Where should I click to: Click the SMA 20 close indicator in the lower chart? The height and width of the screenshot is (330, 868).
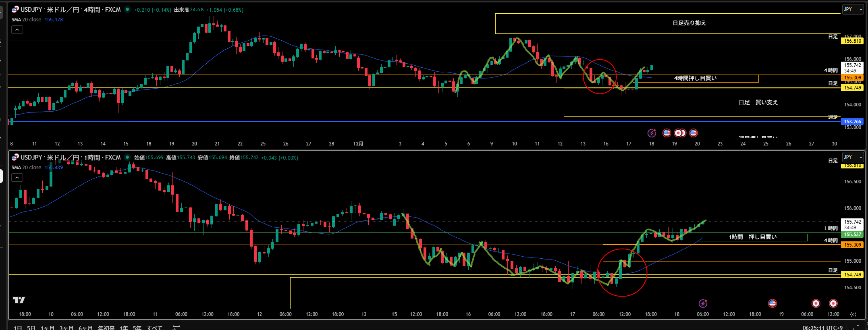click(26, 168)
